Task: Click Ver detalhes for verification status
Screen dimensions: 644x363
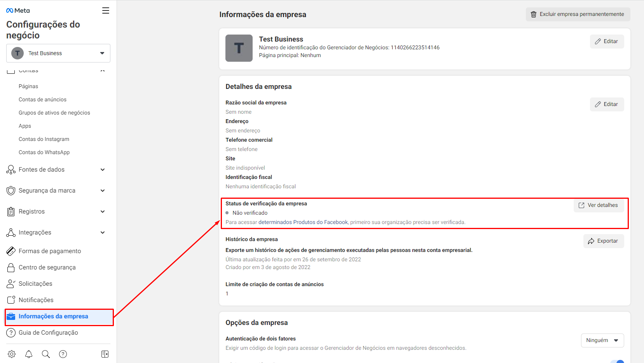Action: (599, 205)
